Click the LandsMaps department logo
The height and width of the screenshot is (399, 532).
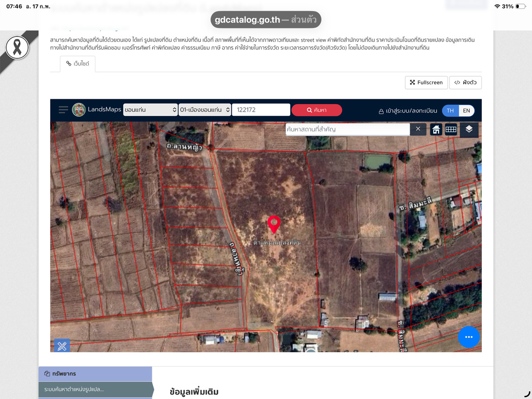click(x=79, y=110)
